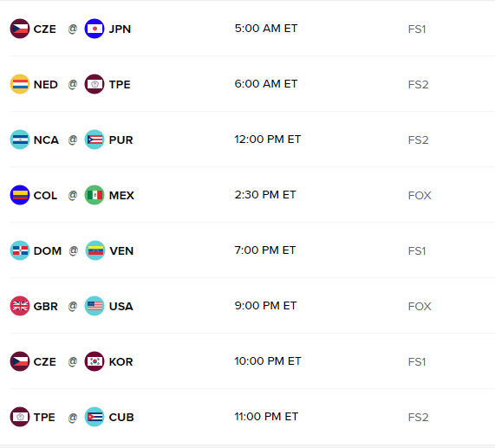This screenshot has height=448, width=495.
Task: Click the 11:00 PM ET start time
Action: [x=266, y=417]
